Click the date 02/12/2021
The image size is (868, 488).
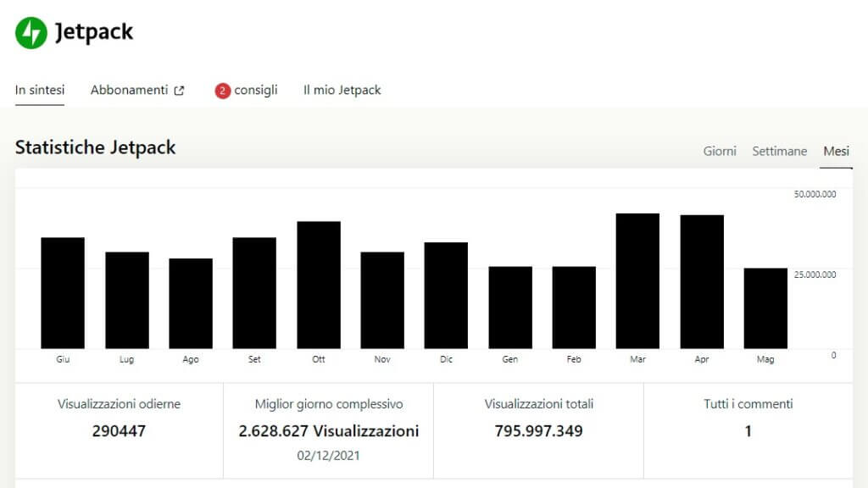[x=328, y=455]
